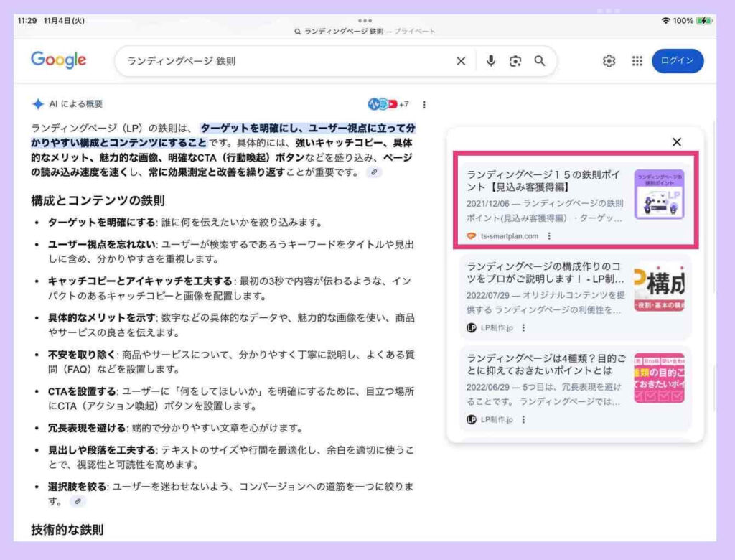Open the three-dot menu beside the AI overview
Screen dimensions: 735x560
coord(424,103)
